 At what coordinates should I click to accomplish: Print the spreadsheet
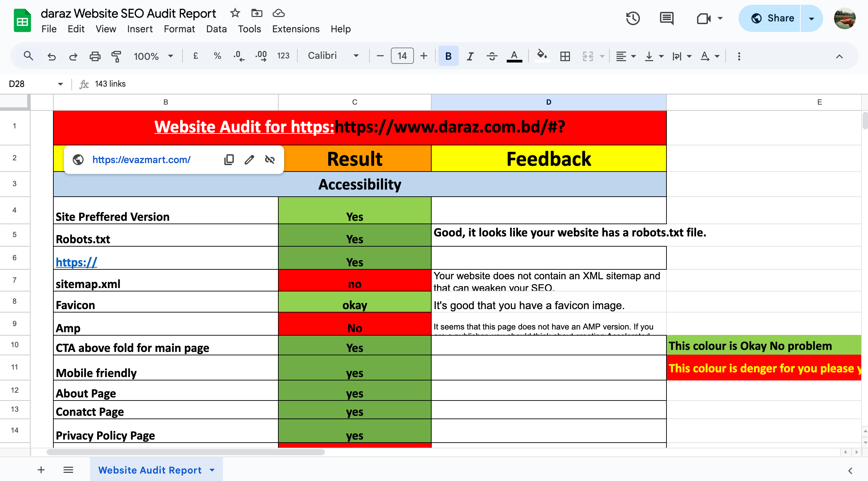[x=95, y=56]
